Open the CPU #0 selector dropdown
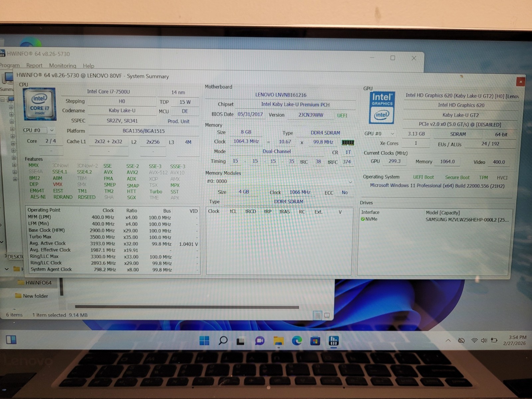 click(39, 130)
